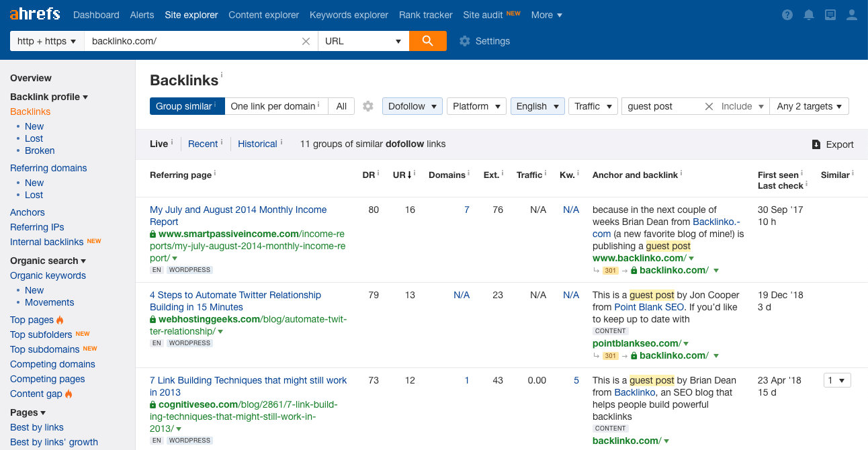Click the lock icon before cognitiveseo.com
This screenshot has width=868, height=450.
tap(153, 405)
